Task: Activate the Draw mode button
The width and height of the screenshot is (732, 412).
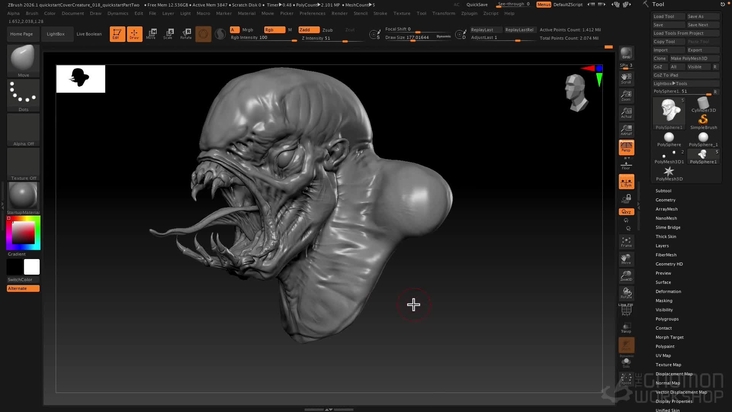Action: click(x=134, y=34)
